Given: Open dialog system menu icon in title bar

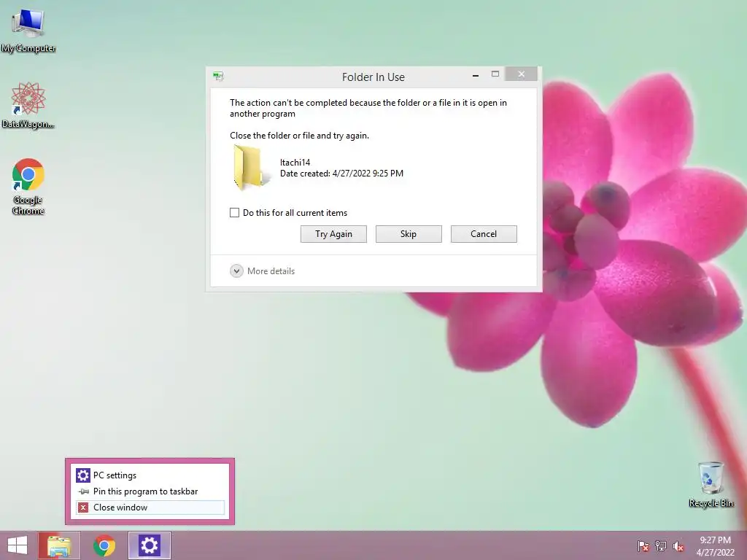Looking at the screenshot, I should (x=219, y=76).
